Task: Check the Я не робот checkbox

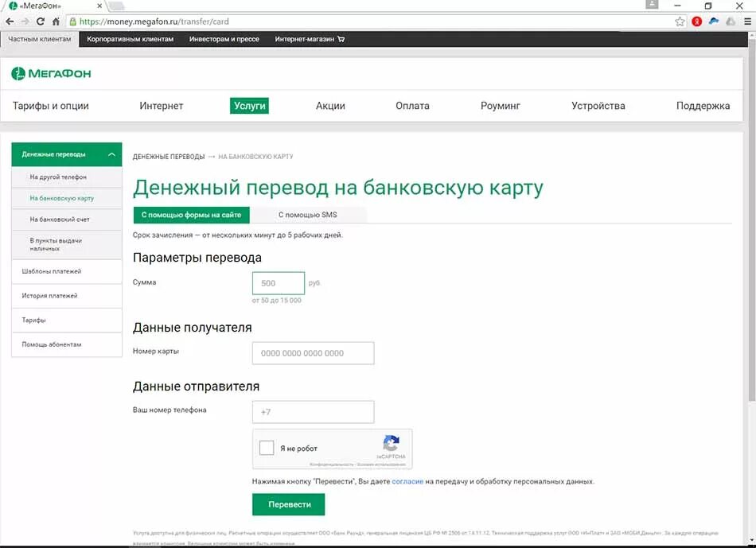Action: click(x=267, y=448)
